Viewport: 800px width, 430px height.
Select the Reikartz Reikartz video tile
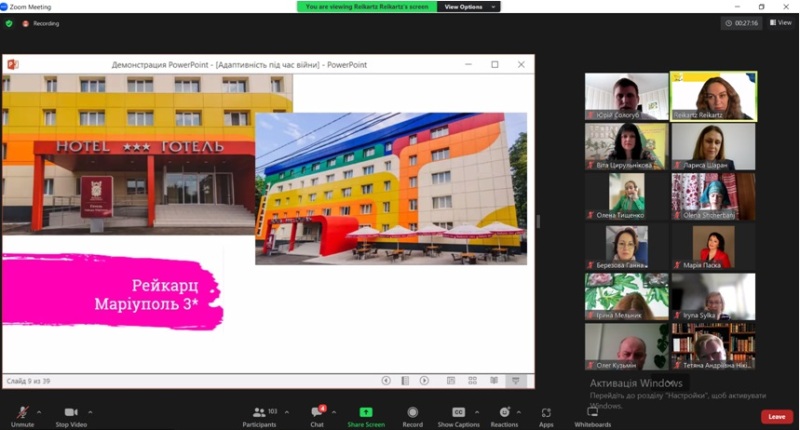713,96
